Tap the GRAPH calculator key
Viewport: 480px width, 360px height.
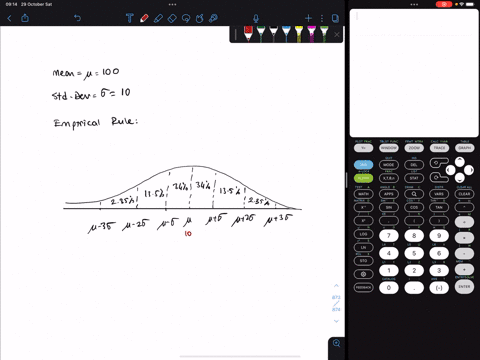click(x=464, y=148)
